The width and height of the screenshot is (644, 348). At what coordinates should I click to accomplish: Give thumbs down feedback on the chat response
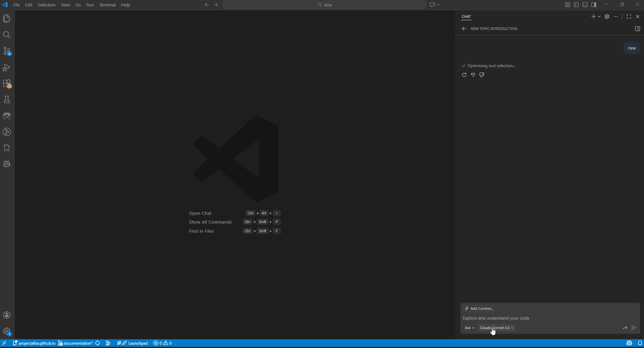[482, 75]
